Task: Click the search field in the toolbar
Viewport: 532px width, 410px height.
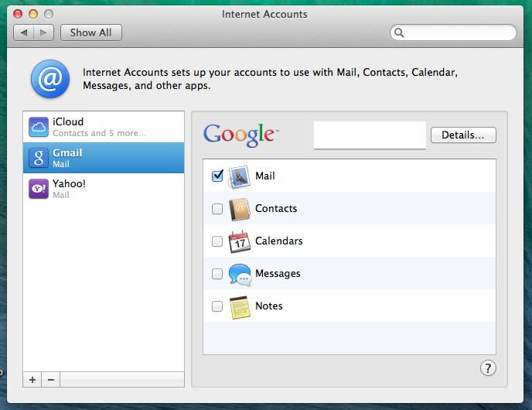Action: pos(453,32)
